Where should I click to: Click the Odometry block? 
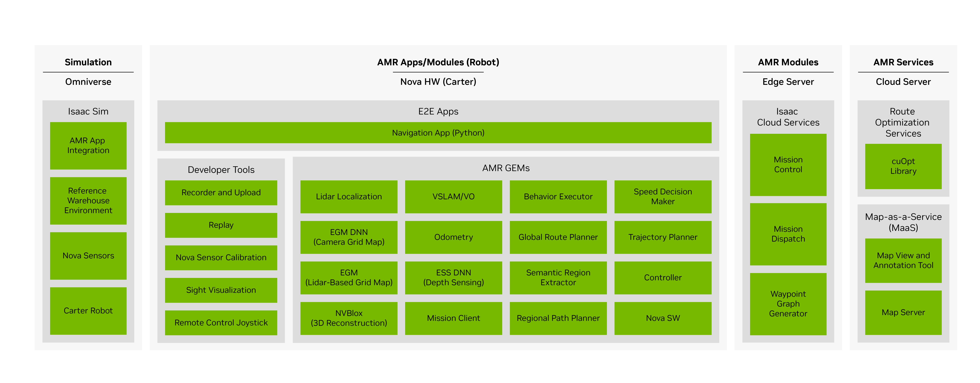453,237
